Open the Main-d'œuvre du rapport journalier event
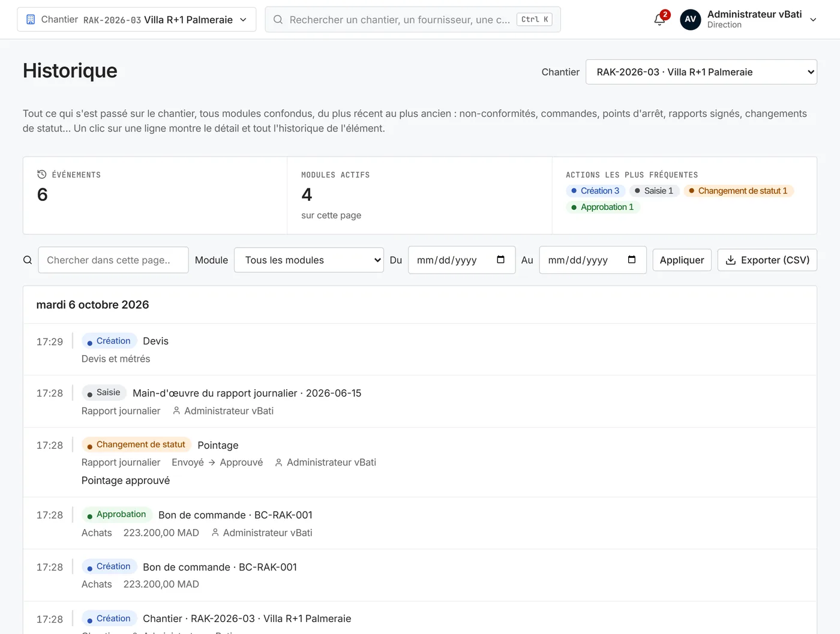The image size is (840, 634). (420, 401)
